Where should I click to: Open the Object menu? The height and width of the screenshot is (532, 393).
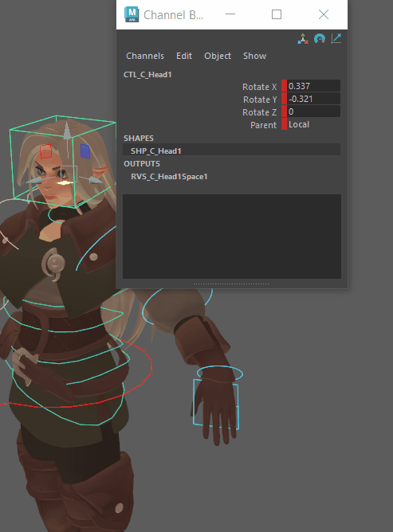(218, 56)
